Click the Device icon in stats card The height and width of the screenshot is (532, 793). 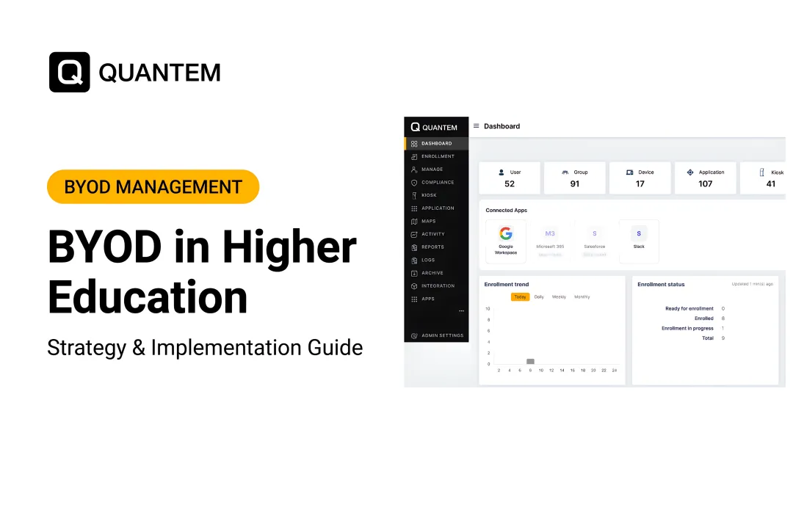[630, 172]
